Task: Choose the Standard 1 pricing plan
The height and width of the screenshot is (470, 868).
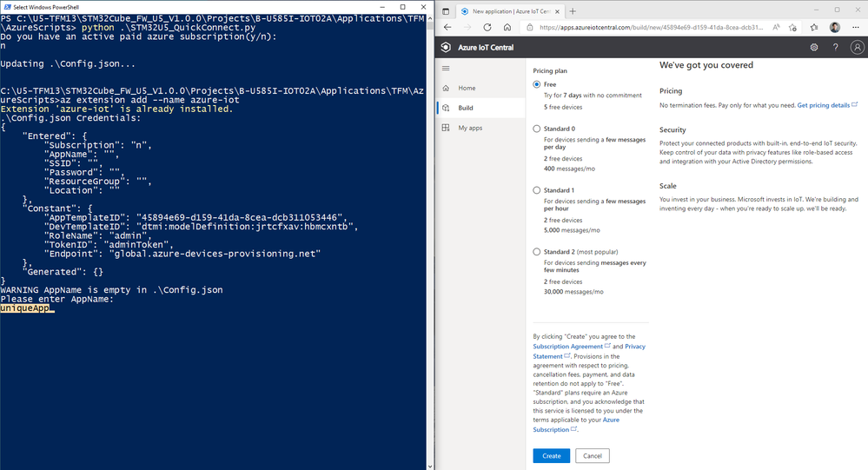Action: (536, 190)
